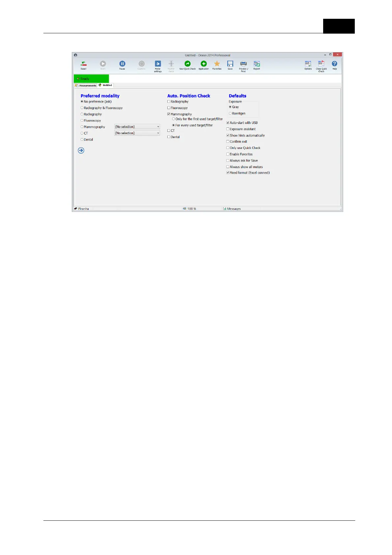The height and width of the screenshot is (555, 392).
Task: Click the Save disk icon
Action: pyautogui.click(x=230, y=64)
